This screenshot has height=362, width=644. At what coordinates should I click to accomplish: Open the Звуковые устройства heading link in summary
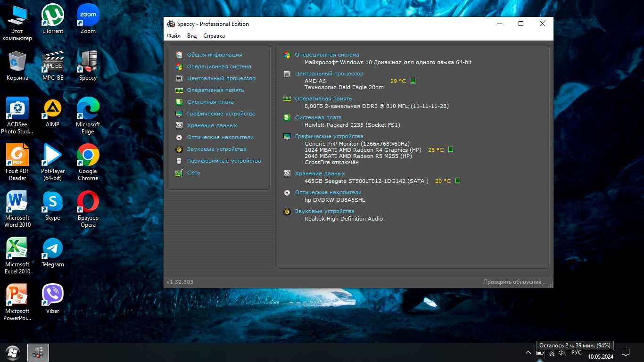[x=324, y=211]
